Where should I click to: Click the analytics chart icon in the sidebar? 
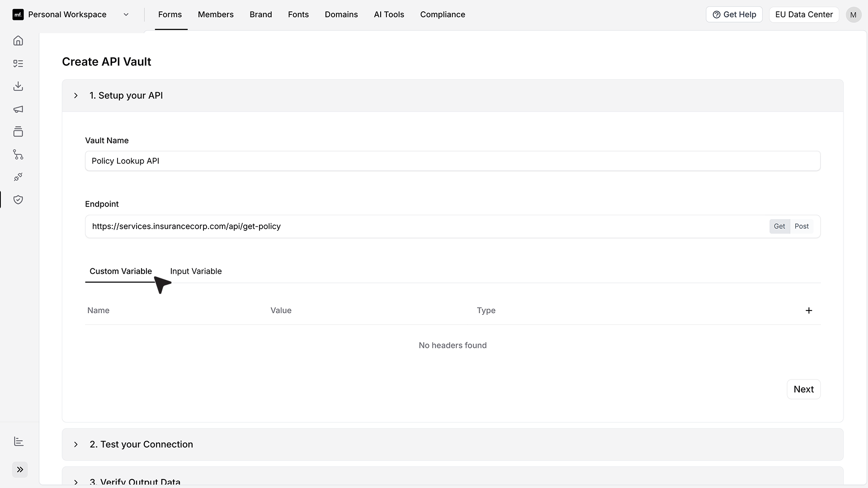pyautogui.click(x=19, y=441)
